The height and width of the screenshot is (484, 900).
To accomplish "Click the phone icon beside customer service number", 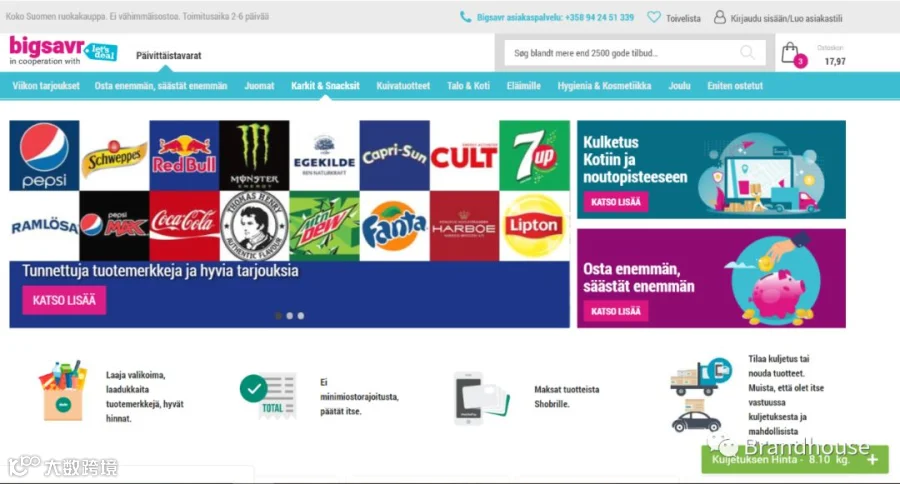I will click(465, 17).
